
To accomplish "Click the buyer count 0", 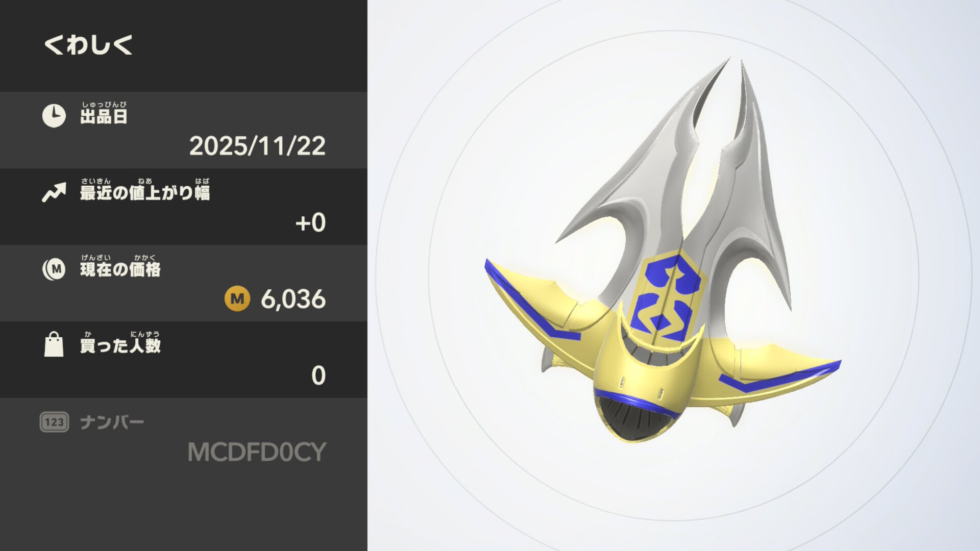I will tap(318, 376).
